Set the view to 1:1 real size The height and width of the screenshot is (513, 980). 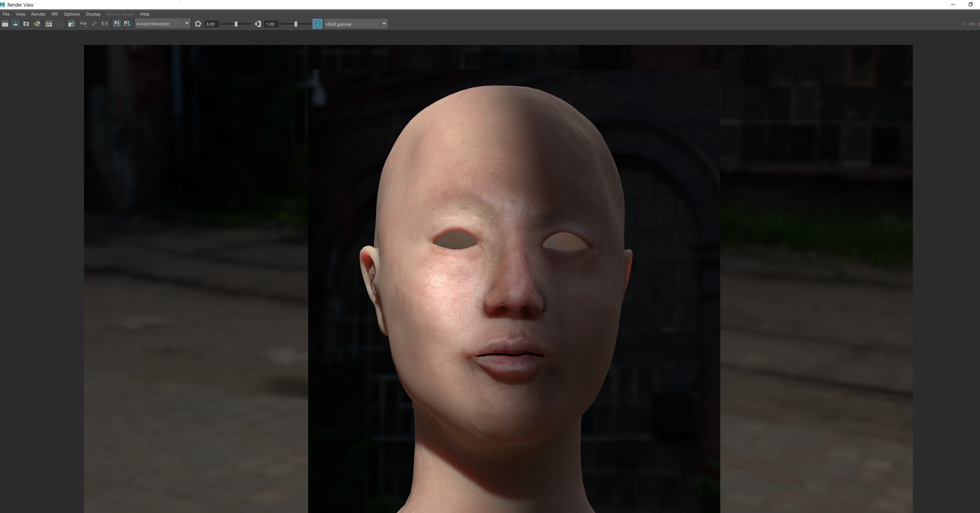104,24
